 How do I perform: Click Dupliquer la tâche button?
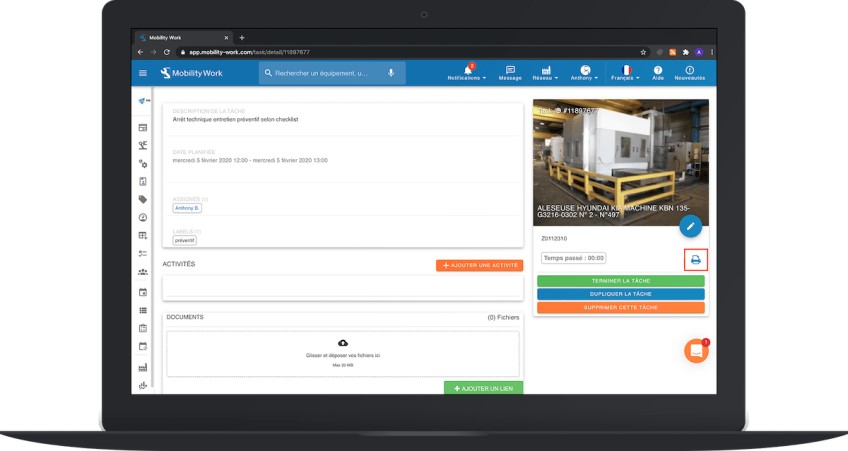621,294
